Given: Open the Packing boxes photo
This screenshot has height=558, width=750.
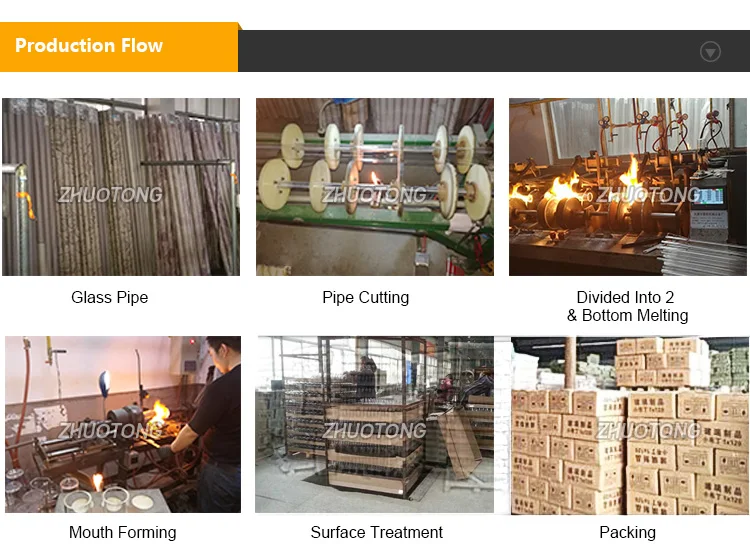Looking at the screenshot, I should pyautogui.click(x=630, y=426).
